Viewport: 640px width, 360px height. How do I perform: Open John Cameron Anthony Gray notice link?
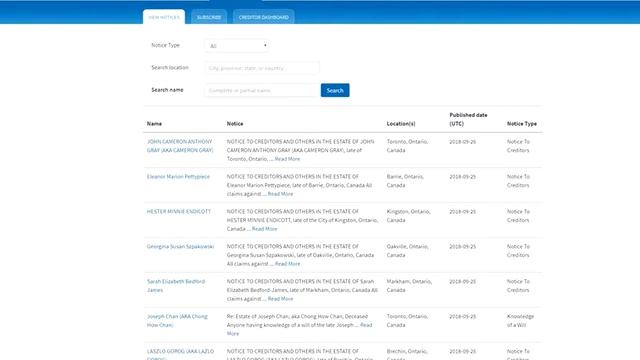180,146
